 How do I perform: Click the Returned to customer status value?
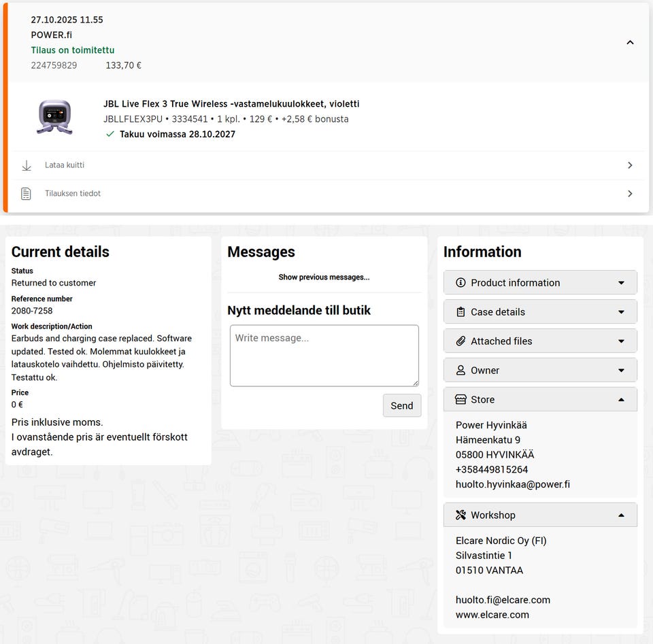click(54, 283)
